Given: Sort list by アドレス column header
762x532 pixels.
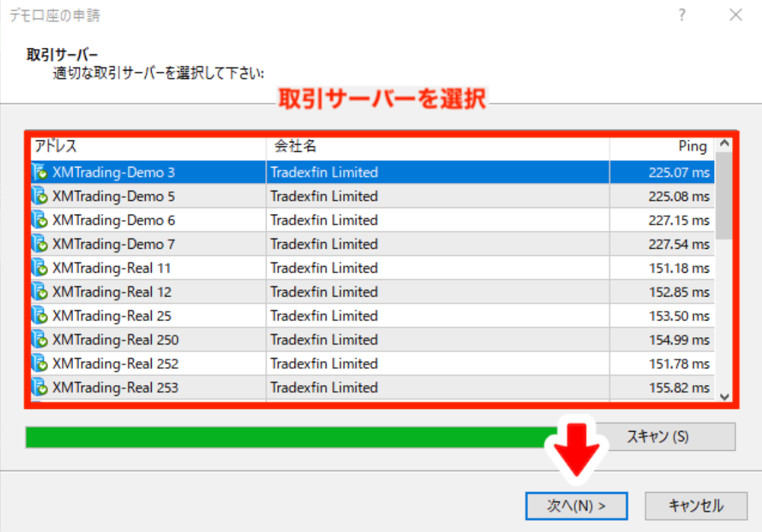Looking at the screenshot, I should 146,147.
